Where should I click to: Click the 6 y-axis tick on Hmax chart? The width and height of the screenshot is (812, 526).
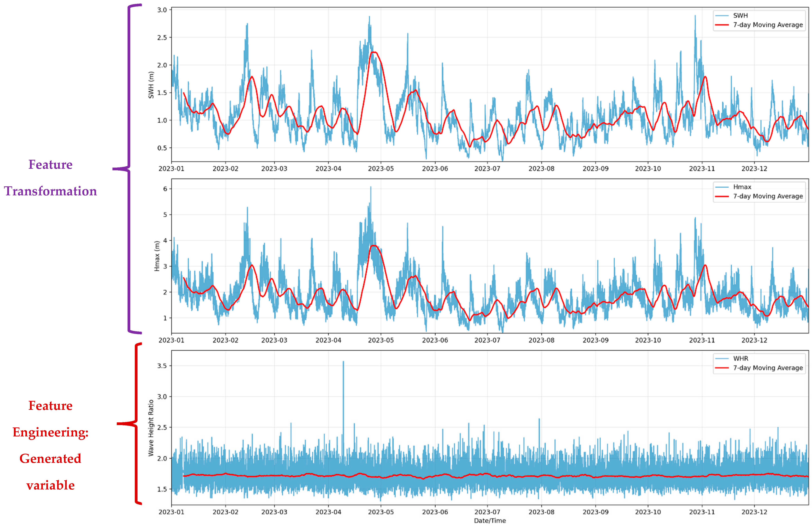click(165, 189)
